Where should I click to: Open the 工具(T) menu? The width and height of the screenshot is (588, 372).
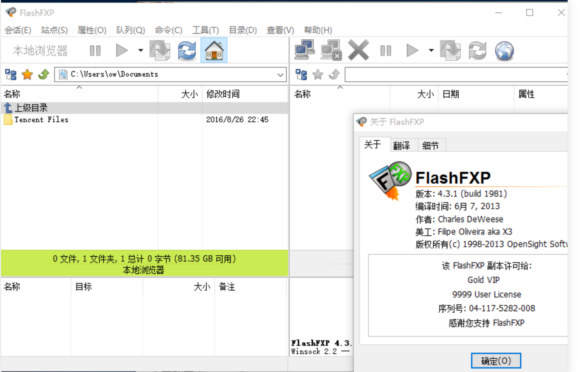(x=206, y=30)
